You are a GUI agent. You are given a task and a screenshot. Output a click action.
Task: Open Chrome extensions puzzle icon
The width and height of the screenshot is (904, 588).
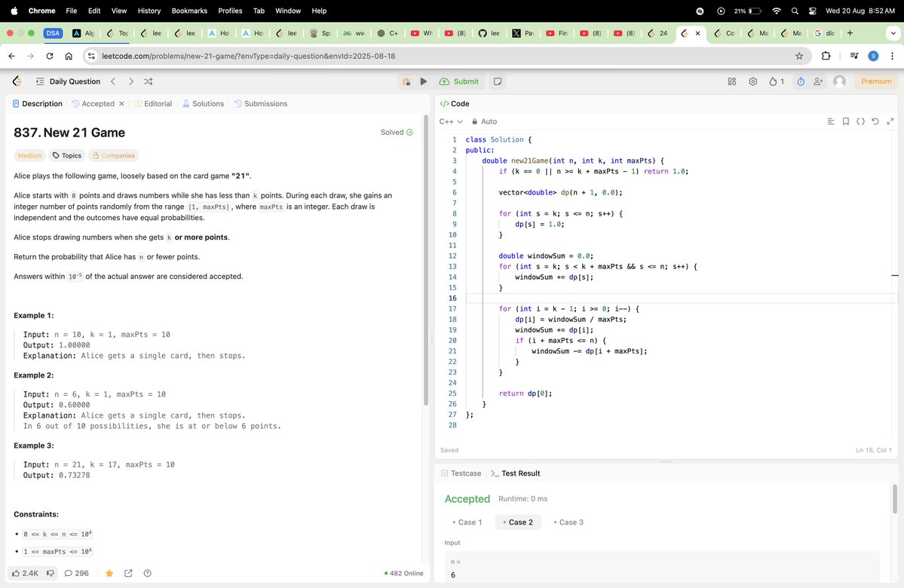tap(826, 56)
